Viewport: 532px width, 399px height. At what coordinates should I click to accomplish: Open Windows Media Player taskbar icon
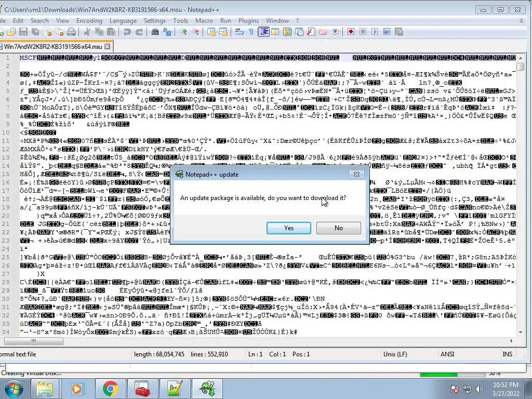[77, 389]
